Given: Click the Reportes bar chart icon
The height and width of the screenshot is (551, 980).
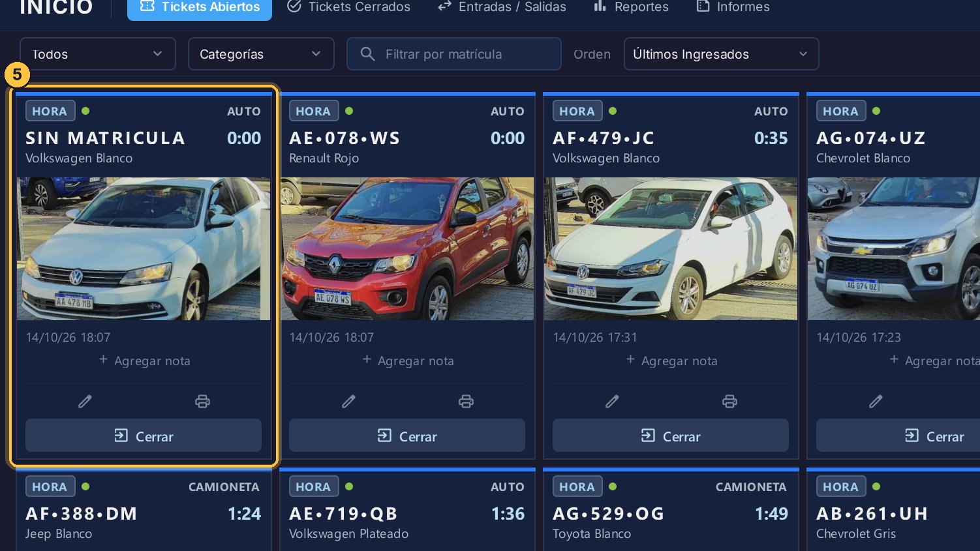Looking at the screenshot, I should click(600, 6).
